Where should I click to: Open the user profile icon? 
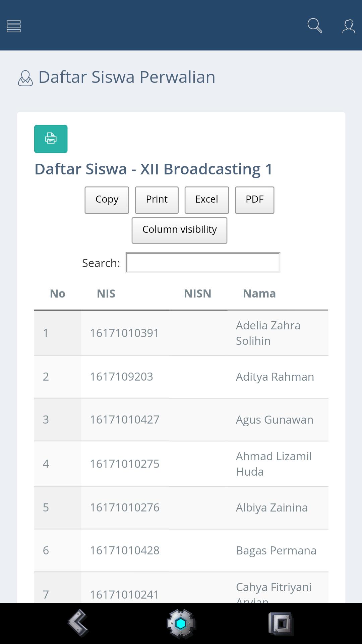point(348,26)
